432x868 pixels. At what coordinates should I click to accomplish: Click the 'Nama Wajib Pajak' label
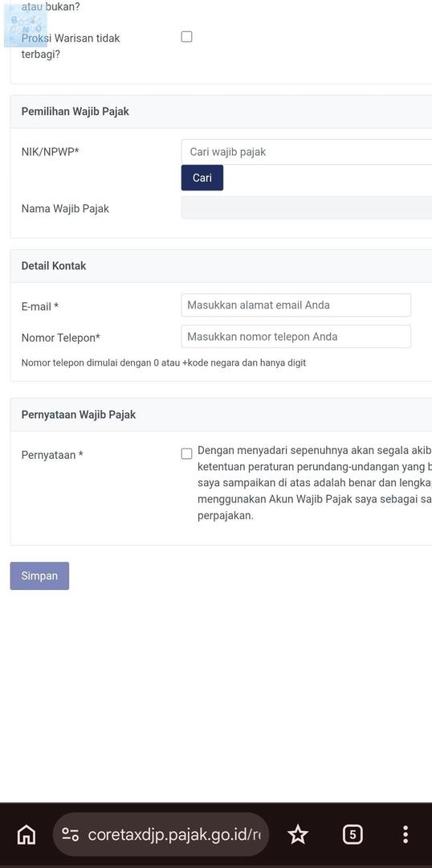[x=65, y=209]
